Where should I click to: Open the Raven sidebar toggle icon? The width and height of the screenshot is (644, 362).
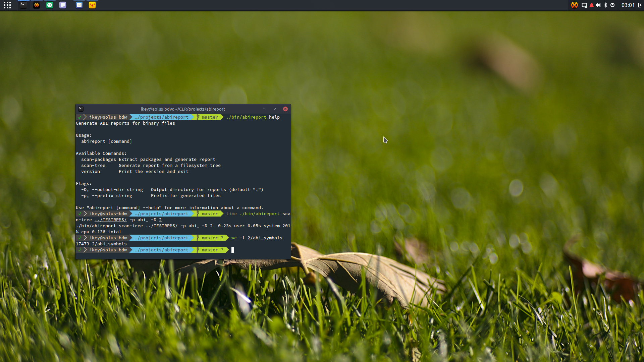[x=640, y=5]
